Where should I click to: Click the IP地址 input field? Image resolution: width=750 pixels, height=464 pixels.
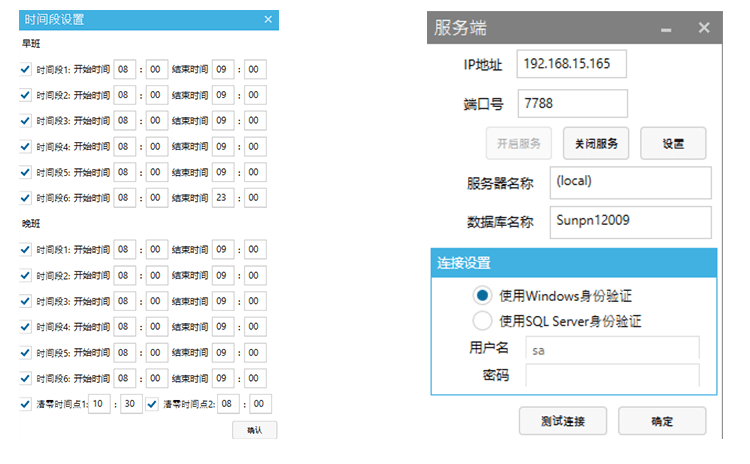(571, 64)
